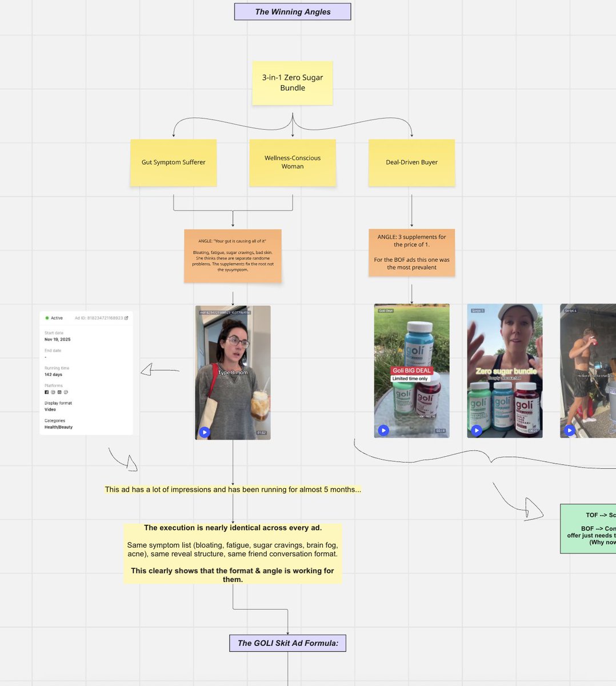Image resolution: width=616 pixels, height=686 pixels.
Task: Select the 'execution is nearly identical' yellow text box
Action: point(233,553)
